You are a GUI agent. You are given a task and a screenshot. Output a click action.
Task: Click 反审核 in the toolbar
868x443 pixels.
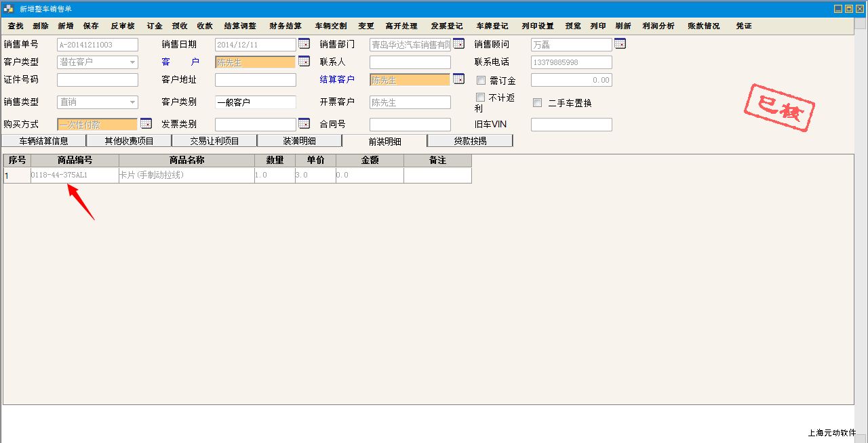[123, 26]
